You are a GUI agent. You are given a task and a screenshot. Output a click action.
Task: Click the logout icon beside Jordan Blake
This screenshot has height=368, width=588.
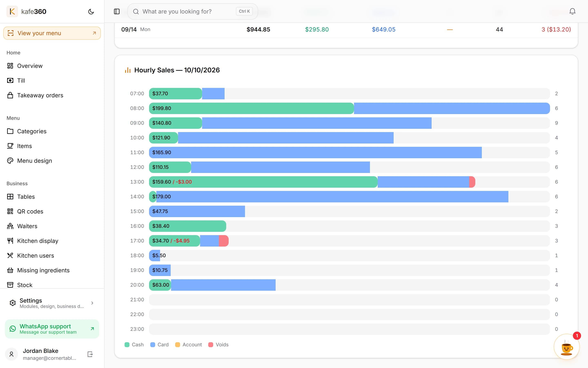pos(90,354)
